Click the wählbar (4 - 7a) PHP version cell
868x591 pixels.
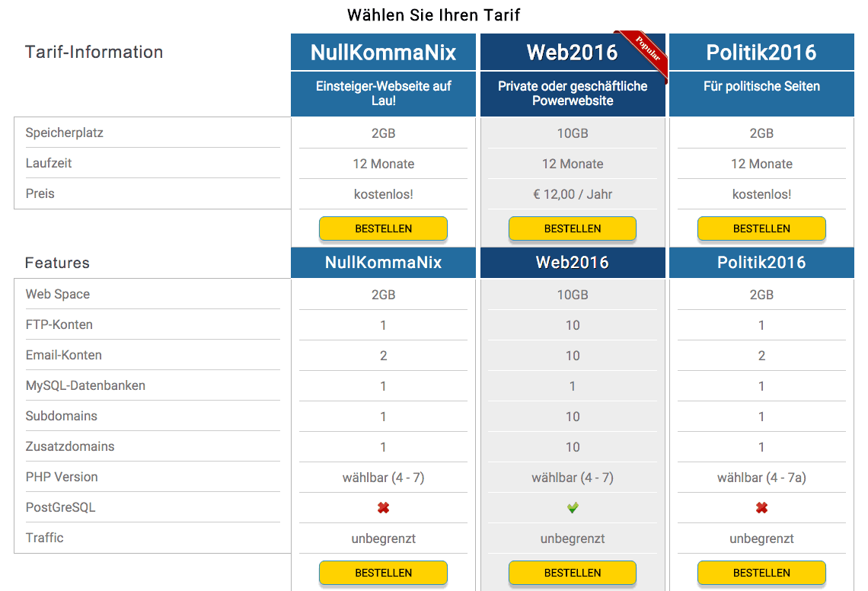pyautogui.click(x=761, y=478)
